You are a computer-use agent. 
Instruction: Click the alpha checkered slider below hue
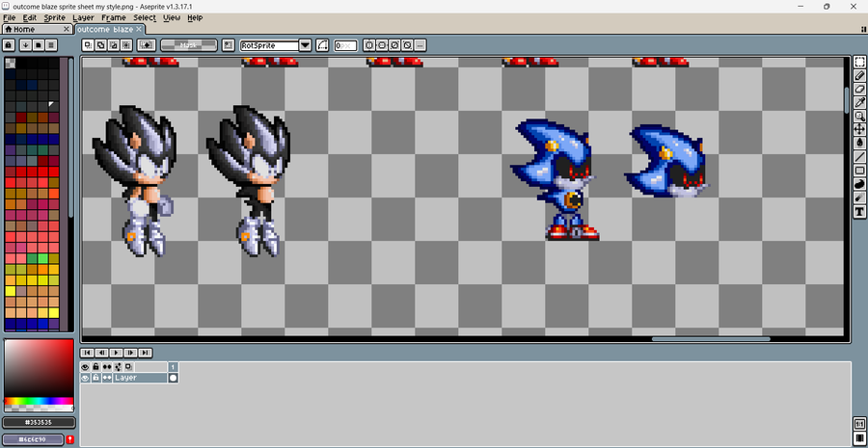pyautogui.click(x=39, y=408)
